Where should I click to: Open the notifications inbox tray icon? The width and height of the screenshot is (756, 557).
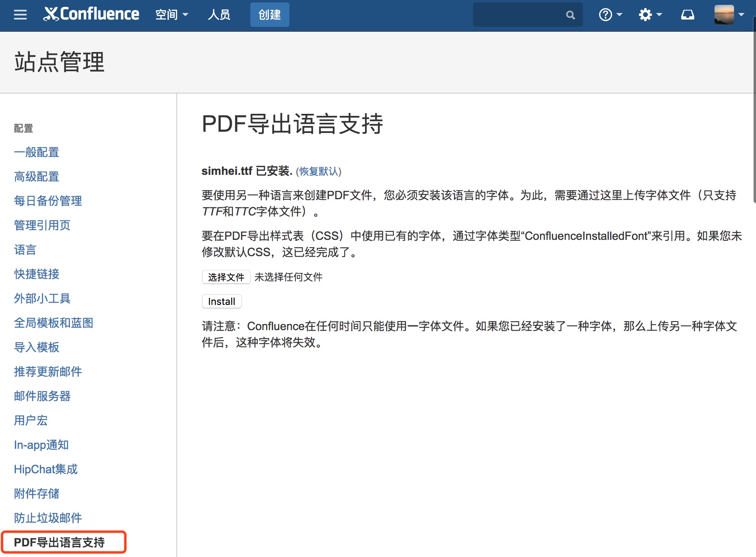point(687,15)
